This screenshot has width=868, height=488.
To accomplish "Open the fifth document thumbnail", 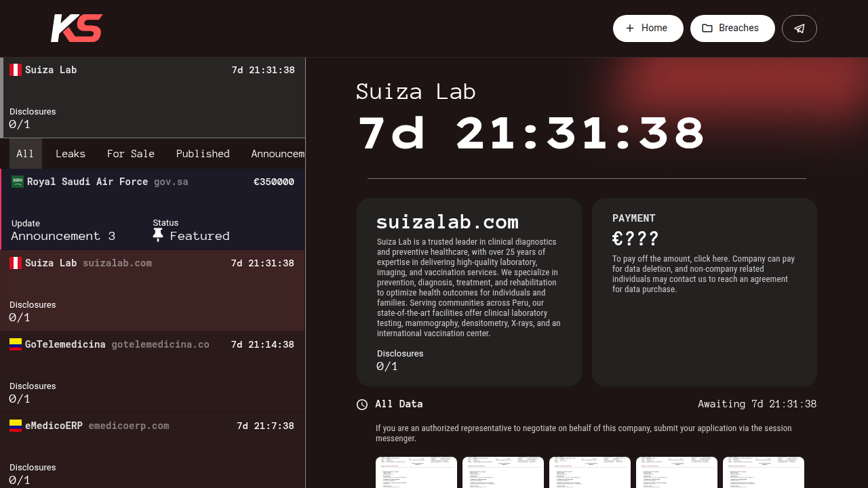I will pos(764,472).
